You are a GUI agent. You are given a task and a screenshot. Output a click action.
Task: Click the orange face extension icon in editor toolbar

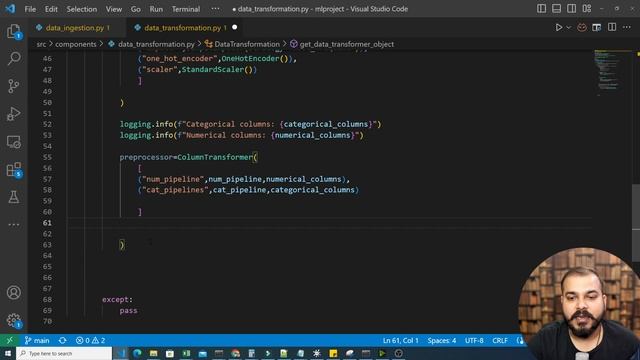coord(582,27)
